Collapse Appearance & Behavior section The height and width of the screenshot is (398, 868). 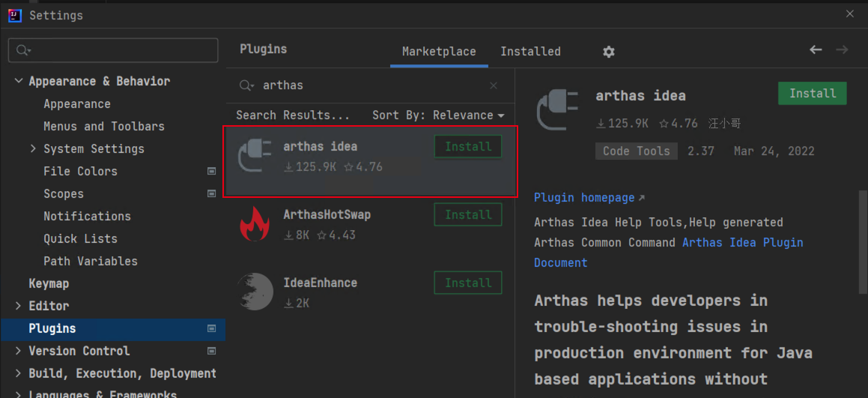(18, 82)
